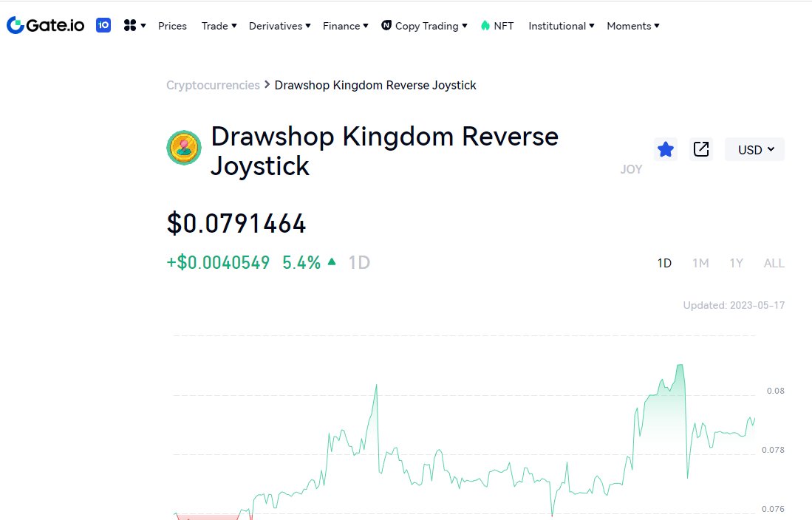Click the JOY coin logo icon
This screenshot has width=812, height=520.
(184, 148)
